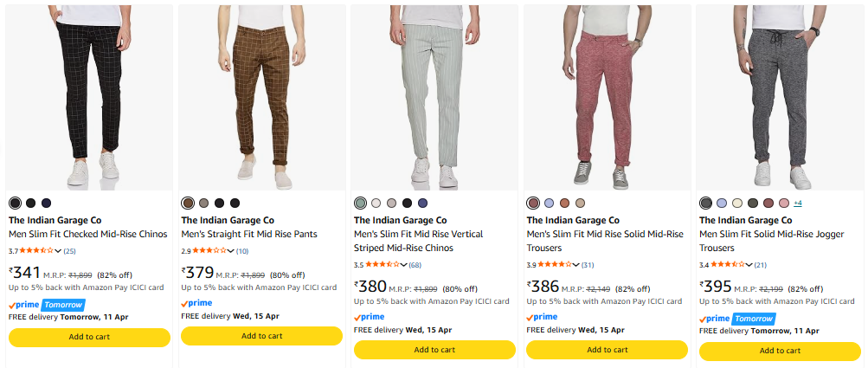Screen dimensions: 868x368
Task: Open the red solid trousers product image
Action: pyautogui.click(x=608, y=95)
